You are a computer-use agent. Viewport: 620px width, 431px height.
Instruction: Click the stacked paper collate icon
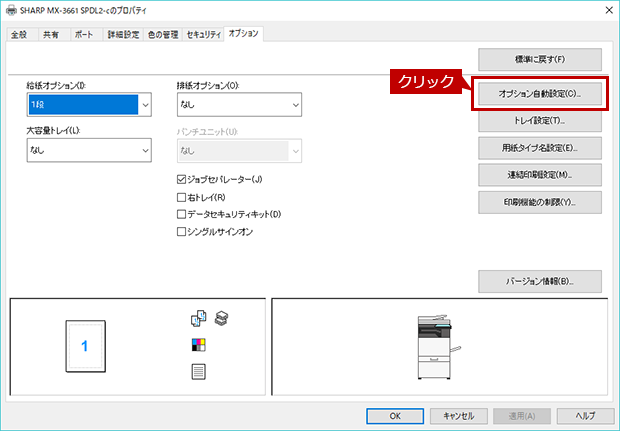tap(221, 318)
